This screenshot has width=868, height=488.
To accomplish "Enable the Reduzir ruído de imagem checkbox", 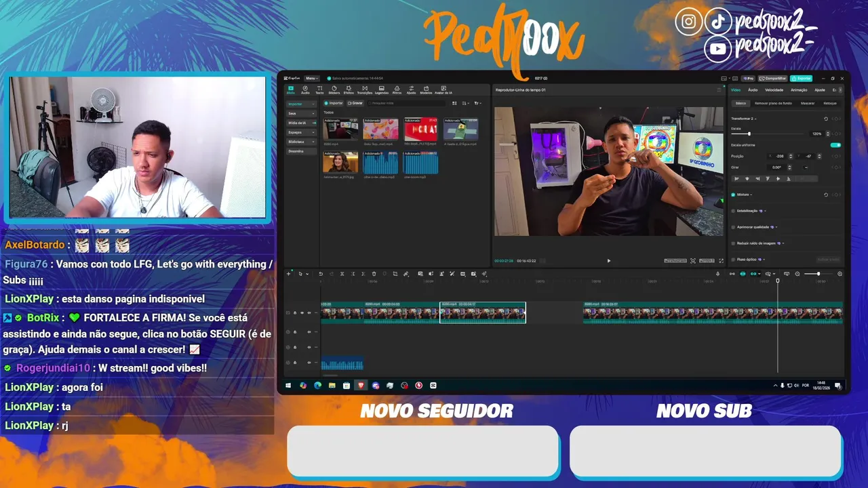I will pos(733,243).
